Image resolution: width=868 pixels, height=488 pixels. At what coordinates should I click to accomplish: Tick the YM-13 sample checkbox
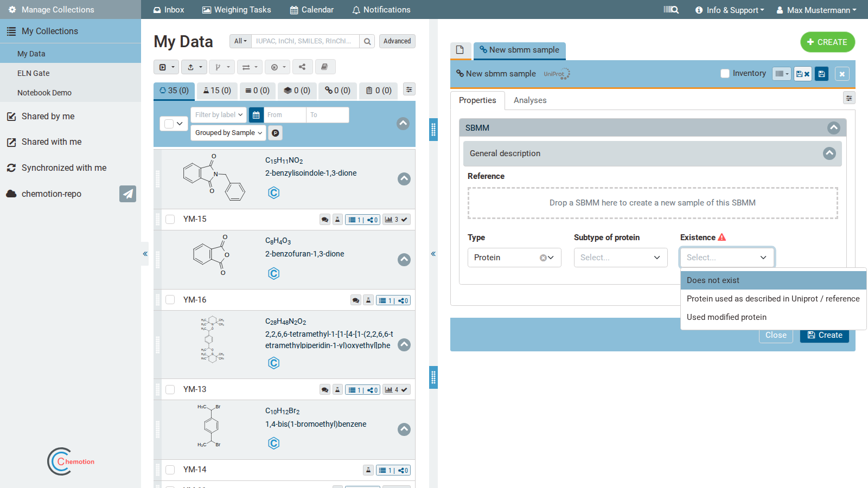click(x=170, y=389)
